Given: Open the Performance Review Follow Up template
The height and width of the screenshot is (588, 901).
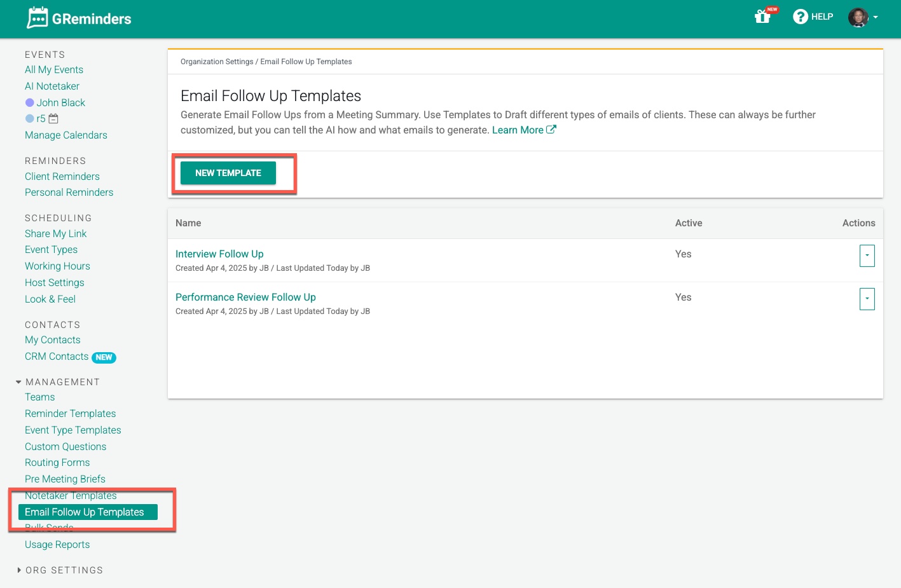Looking at the screenshot, I should (245, 297).
